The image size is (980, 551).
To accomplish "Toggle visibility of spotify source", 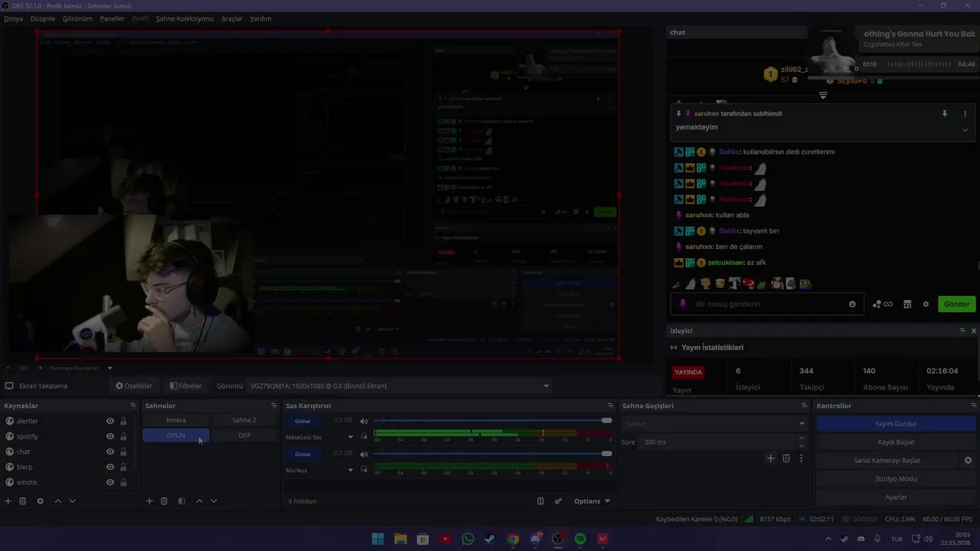I will [110, 436].
